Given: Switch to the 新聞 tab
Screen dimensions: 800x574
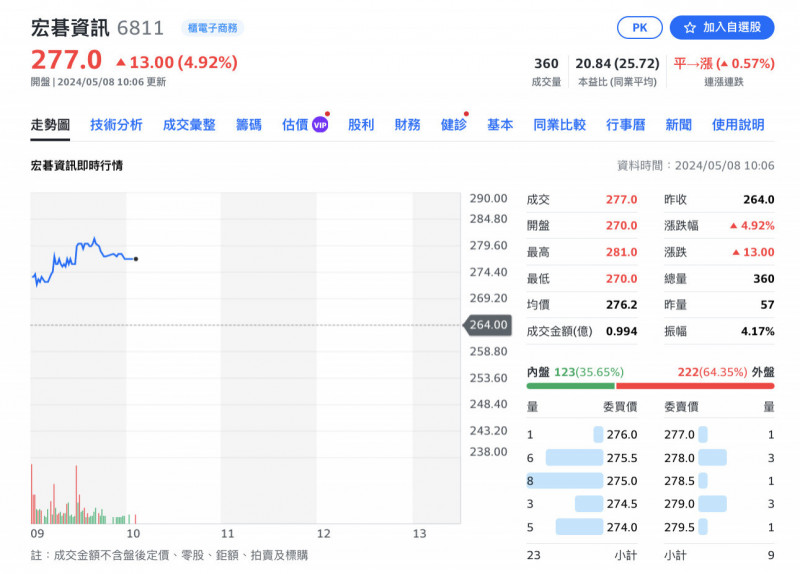Looking at the screenshot, I should tap(679, 124).
